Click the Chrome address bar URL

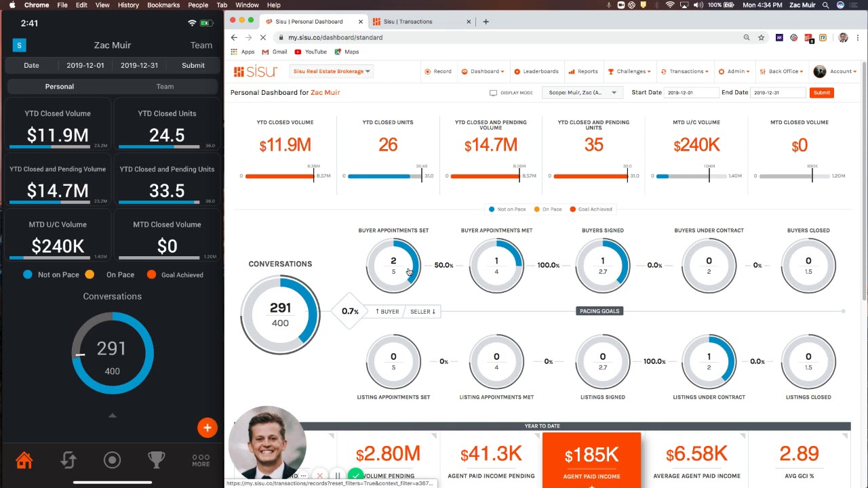[x=335, y=37]
